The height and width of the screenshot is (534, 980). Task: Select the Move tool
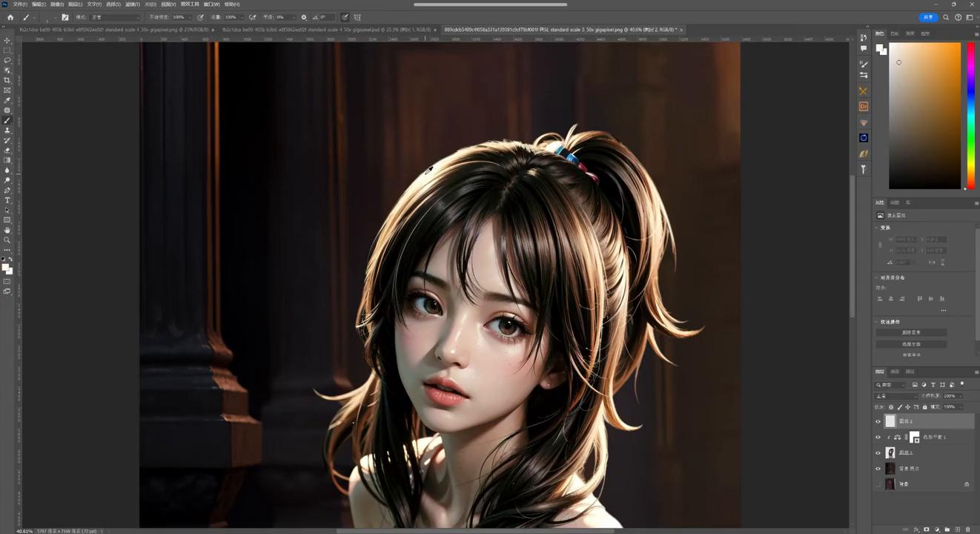(x=7, y=41)
